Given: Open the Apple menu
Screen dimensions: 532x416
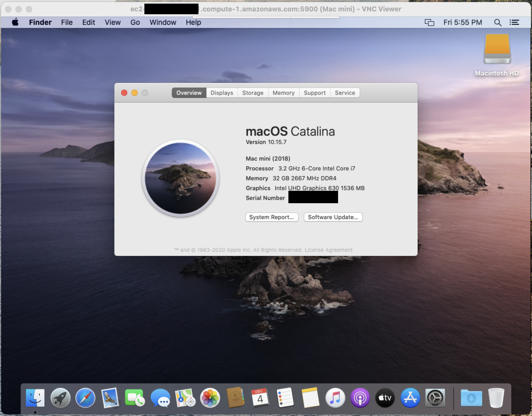Looking at the screenshot, I should coord(15,22).
